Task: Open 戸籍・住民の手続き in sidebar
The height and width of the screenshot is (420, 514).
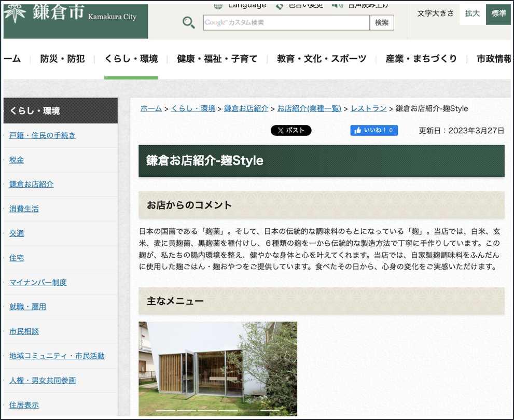Action: pyautogui.click(x=43, y=135)
